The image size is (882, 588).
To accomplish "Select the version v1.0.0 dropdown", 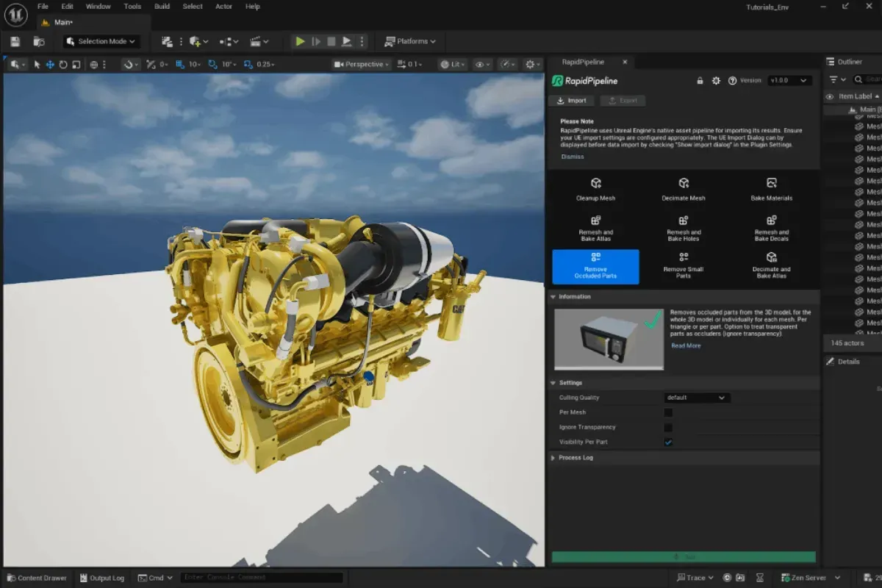I will point(789,81).
